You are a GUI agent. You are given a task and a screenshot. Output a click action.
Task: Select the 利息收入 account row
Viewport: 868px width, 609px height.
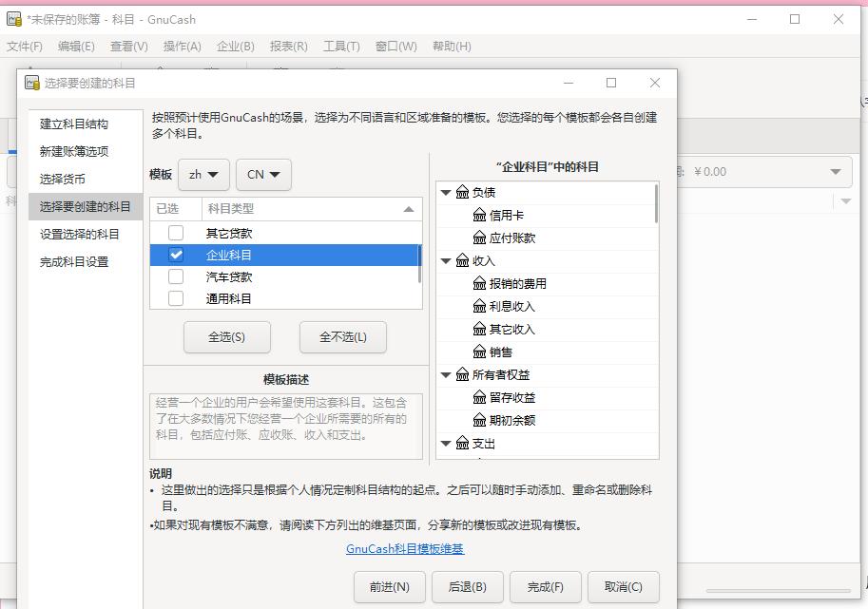(547, 307)
